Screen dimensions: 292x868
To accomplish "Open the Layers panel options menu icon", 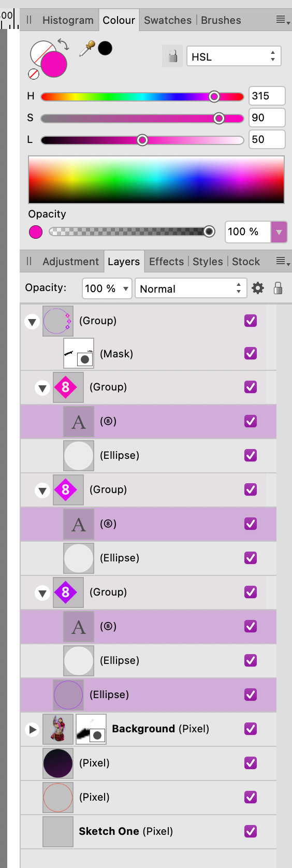I will coord(283,262).
